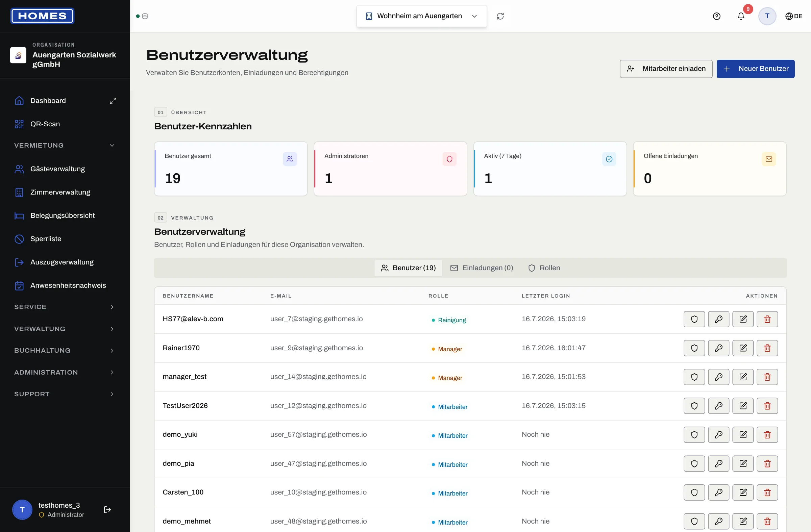Image resolution: width=811 pixels, height=532 pixels.
Task: Click the database status icon in top bar
Action: (x=145, y=16)
